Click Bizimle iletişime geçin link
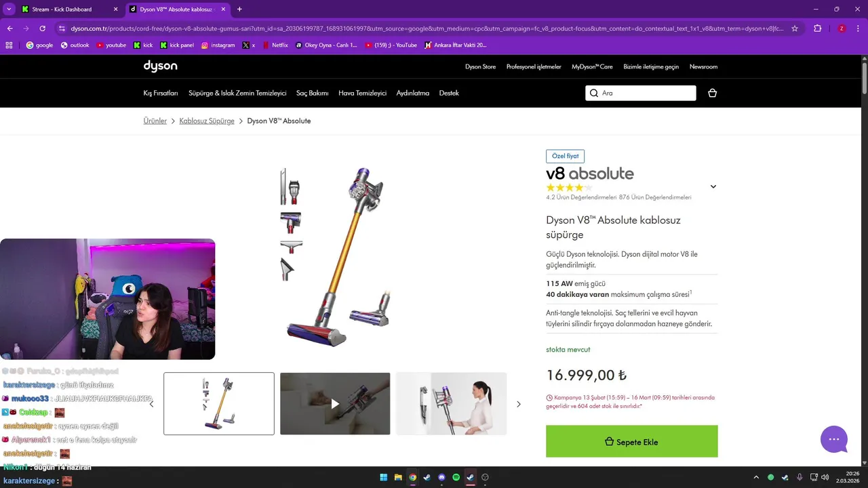This screenshot has width=868, height=488. click(651, 66)
